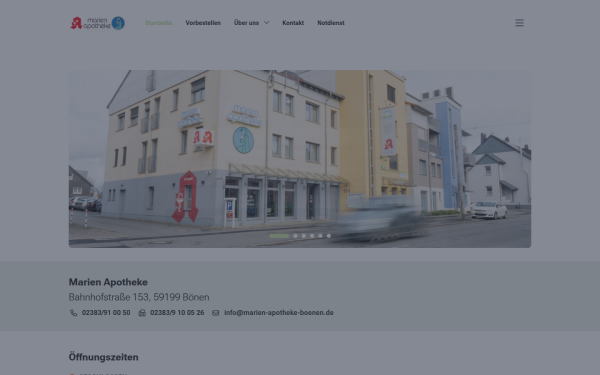Screen dimensions: 600x375
Task: Call phone number 02383/91 00 50
Action: (106, 313)
